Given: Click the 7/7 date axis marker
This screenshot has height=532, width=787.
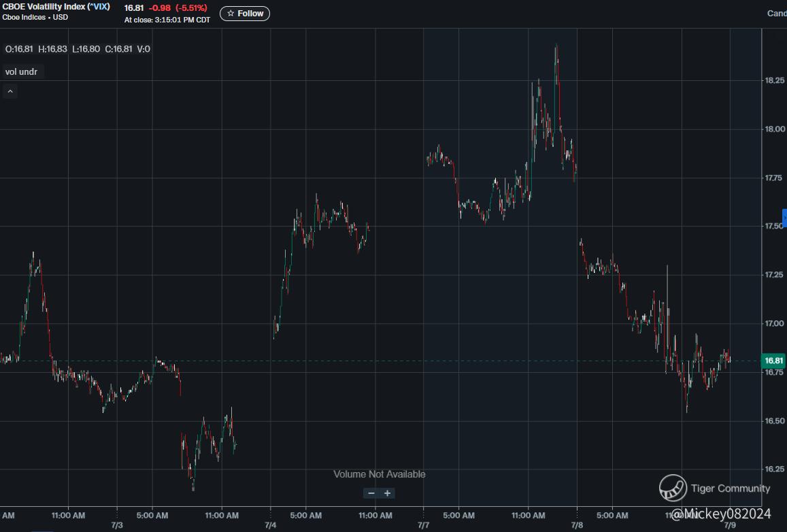Looking at the screenshot, I should point(423,525).
